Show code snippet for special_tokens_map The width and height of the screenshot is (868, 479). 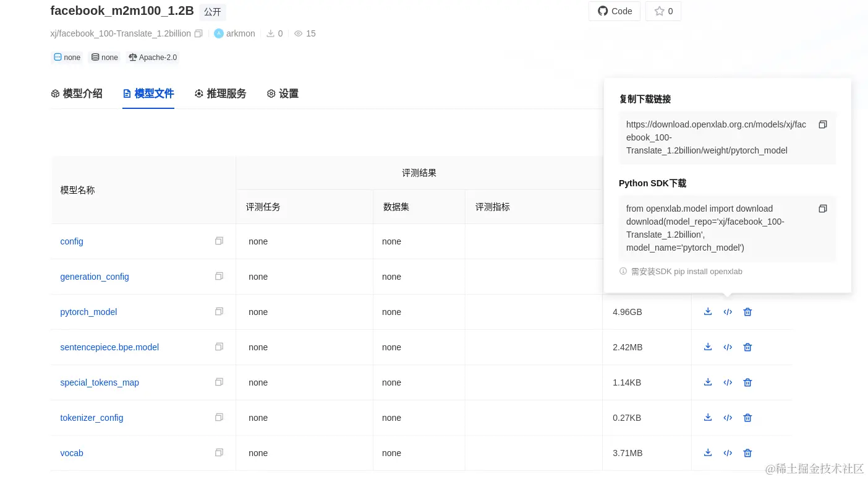[728, 382]
